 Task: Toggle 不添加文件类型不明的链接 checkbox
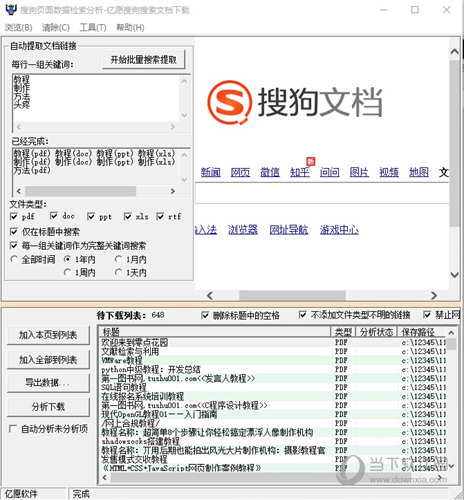point(303,315)
